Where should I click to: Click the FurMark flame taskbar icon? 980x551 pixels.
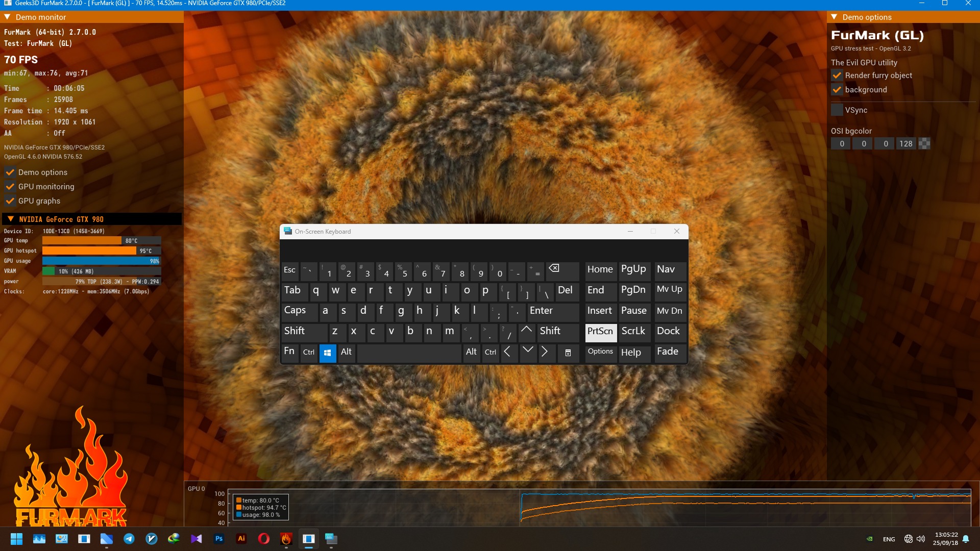tap(286, 539)
